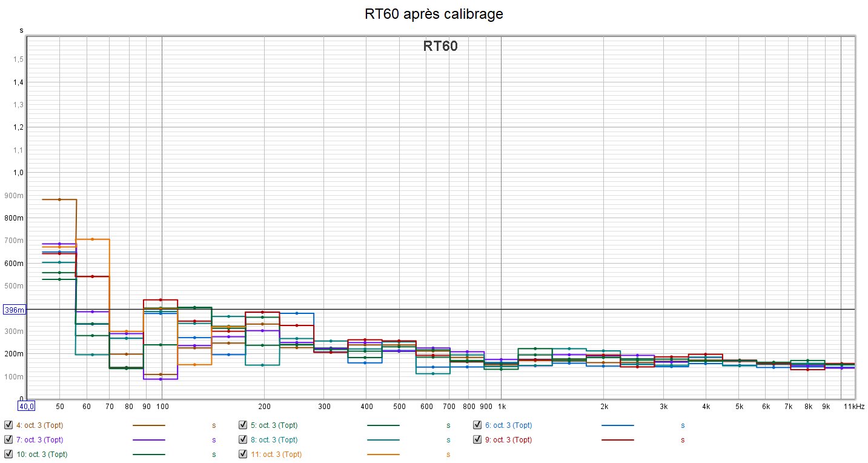Hide trace 6 using its checkbox
The height and width of the screenshot is (463, 868).
click(x=477, y=425)
